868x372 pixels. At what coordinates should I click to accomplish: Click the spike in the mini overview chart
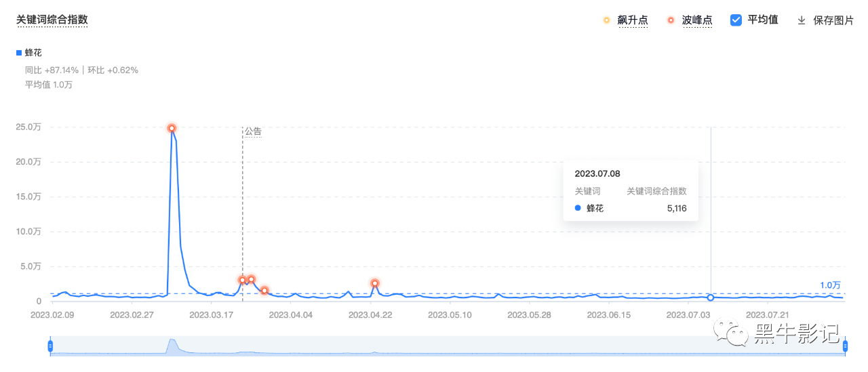(172, 344)
